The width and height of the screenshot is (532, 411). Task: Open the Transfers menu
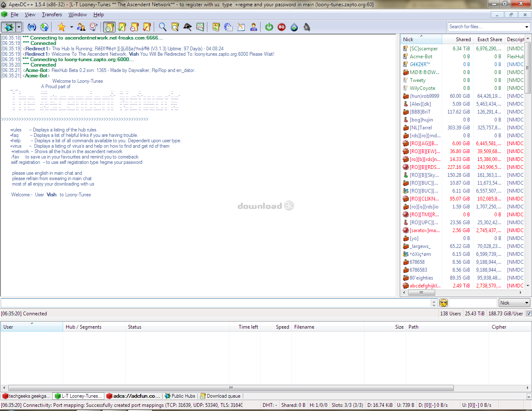click(x=52, y=15)
